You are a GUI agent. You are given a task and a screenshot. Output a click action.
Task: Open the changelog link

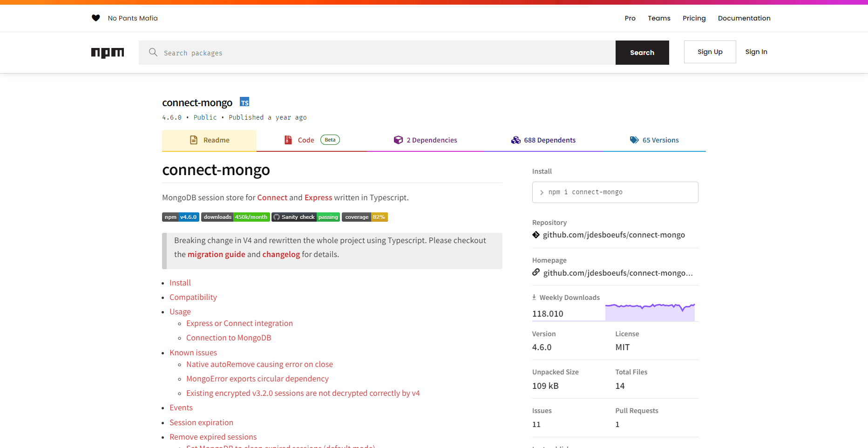281,254
